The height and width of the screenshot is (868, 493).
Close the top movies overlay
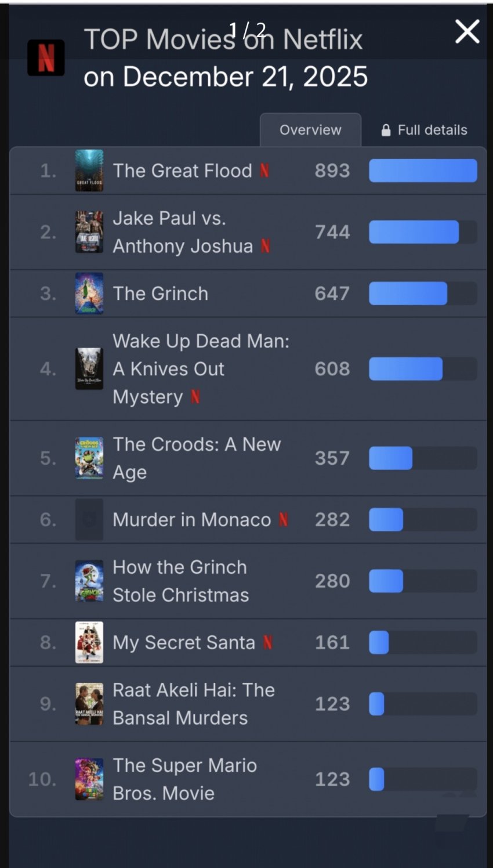click(467, 31)
